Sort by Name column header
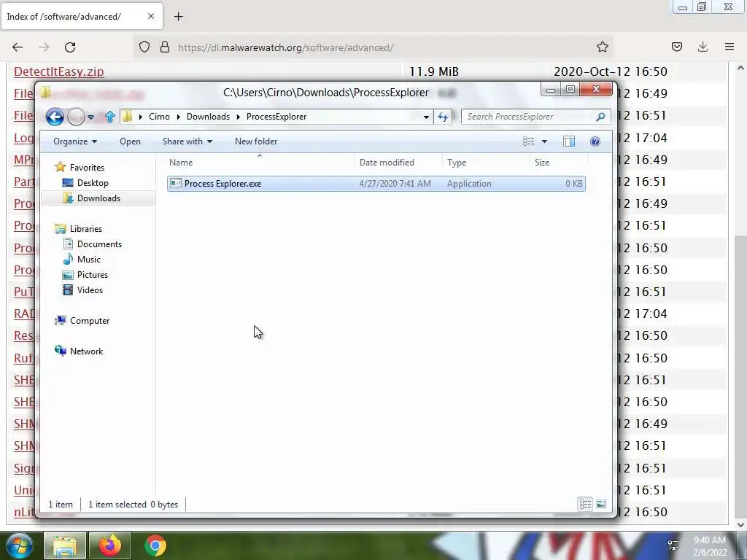The width and height of the screenshot is (747, 560). pos(260,163)
